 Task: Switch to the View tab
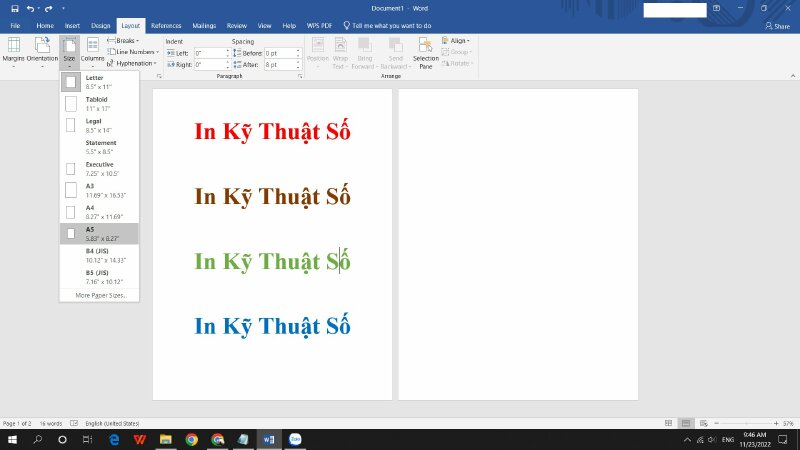[x=264, y=26]
